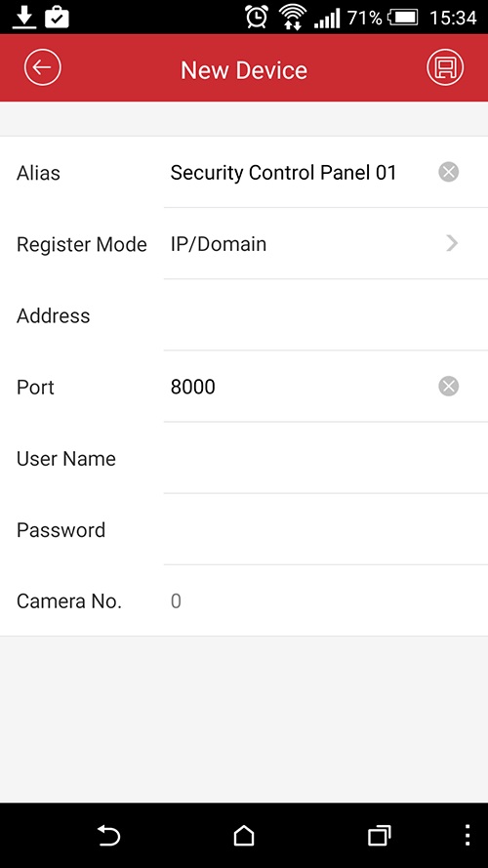The image size is (488, 868).
Task: Open Register Mode chevron options
Action: [x=452, y=243]
